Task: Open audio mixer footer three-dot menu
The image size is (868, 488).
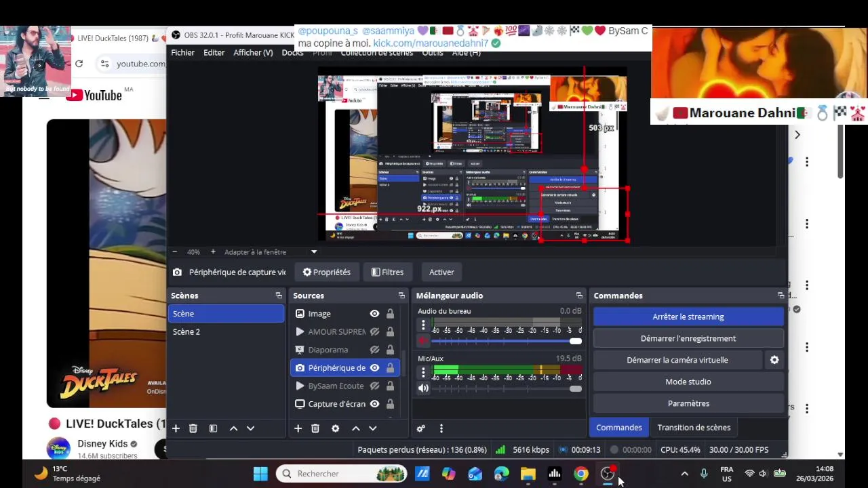Action: tap(441, 428)
